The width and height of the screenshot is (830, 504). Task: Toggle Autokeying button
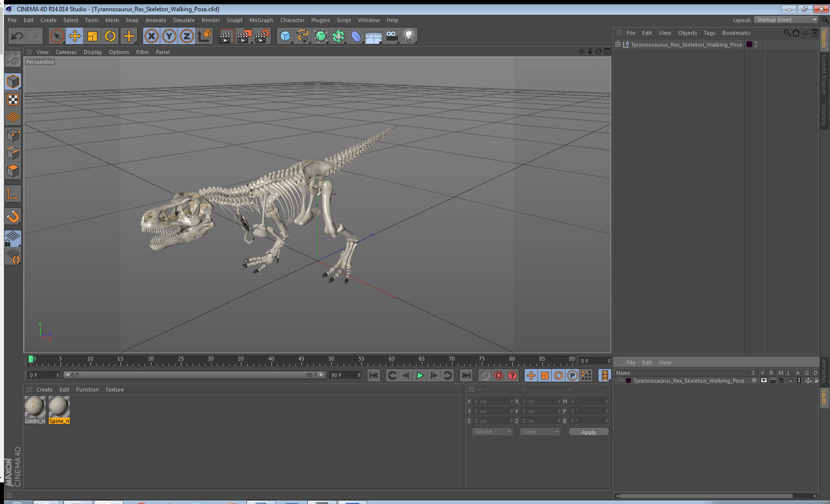pos(499,375)
